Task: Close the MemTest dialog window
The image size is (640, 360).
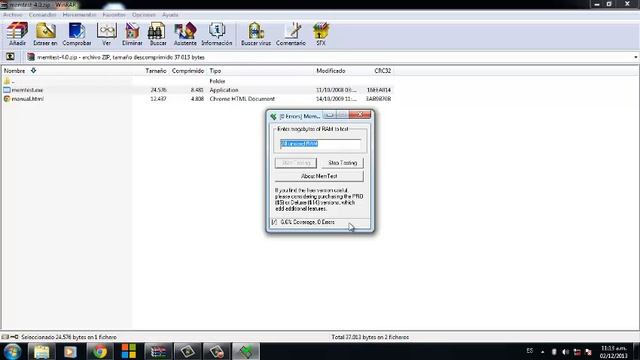Action: (360, 115)
